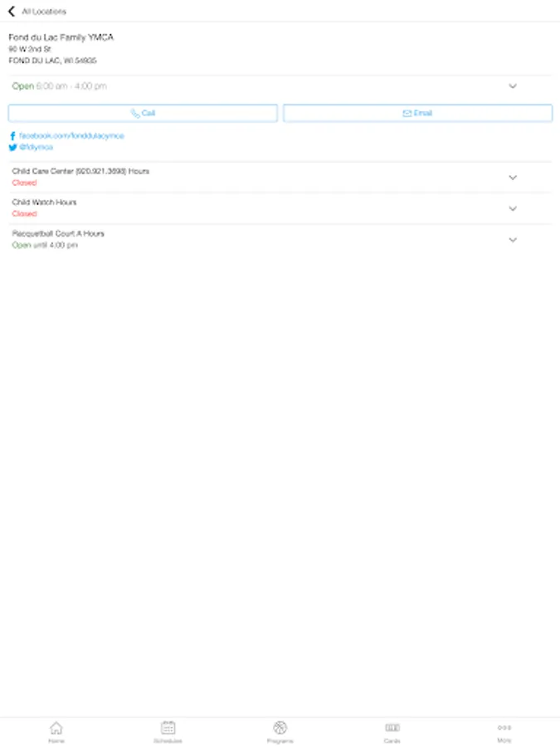Viewport: 560px width, 747px height.
Task: Select the Fond du Lac Family YMCA title
Action: click(x=61, y=37)
